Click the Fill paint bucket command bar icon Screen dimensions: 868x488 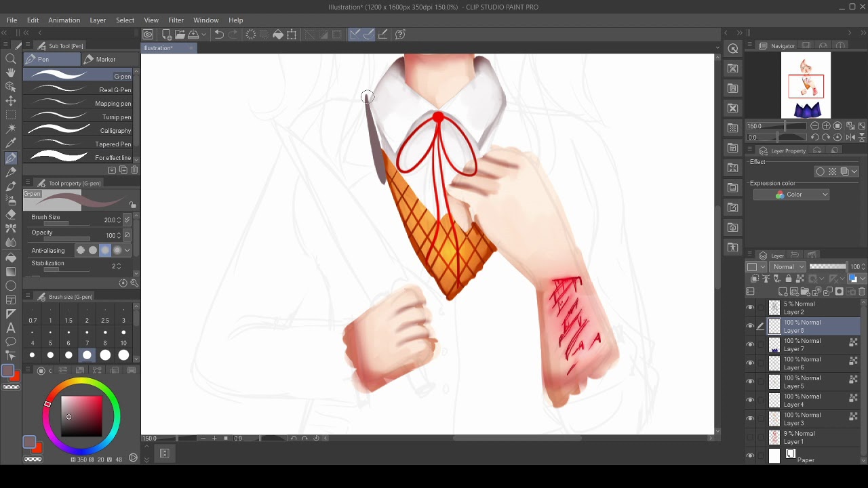pyautogui.click(x=278, y=34)
